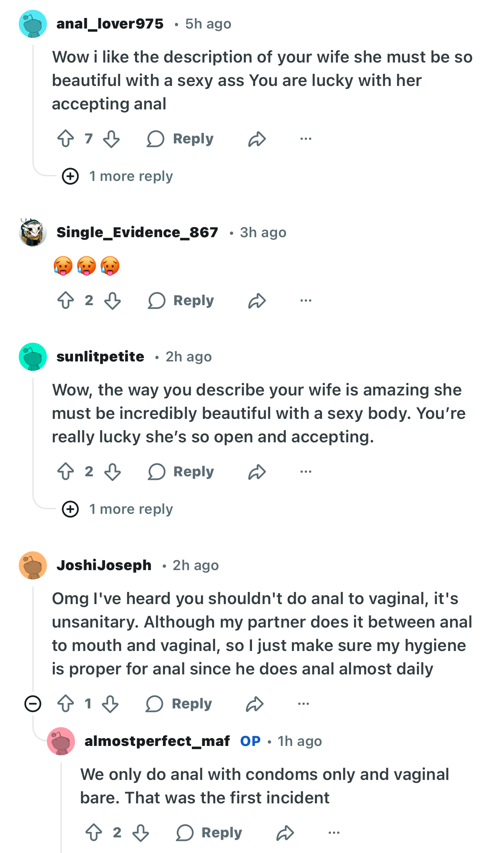Viewport: 504px width, 853px height.
Task: Open more options on JoshiJoseph's comment
Action: (x=304, y=704)
